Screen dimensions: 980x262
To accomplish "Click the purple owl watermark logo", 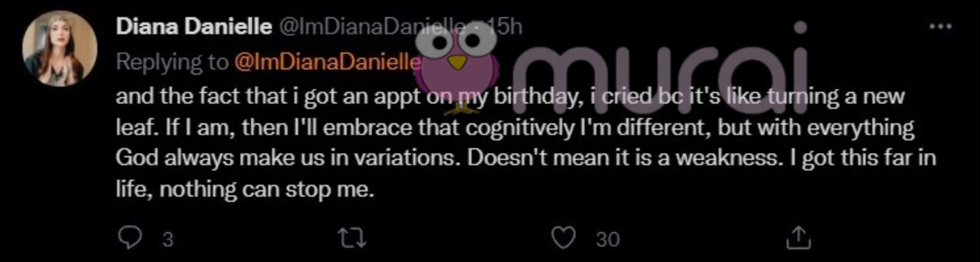I will click(x=458, y=64).
